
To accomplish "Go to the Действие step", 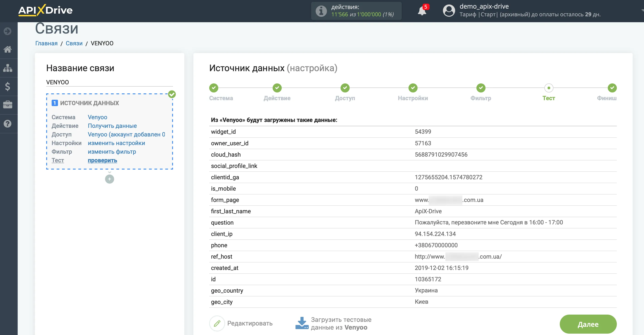I will [x=277, y=88].
